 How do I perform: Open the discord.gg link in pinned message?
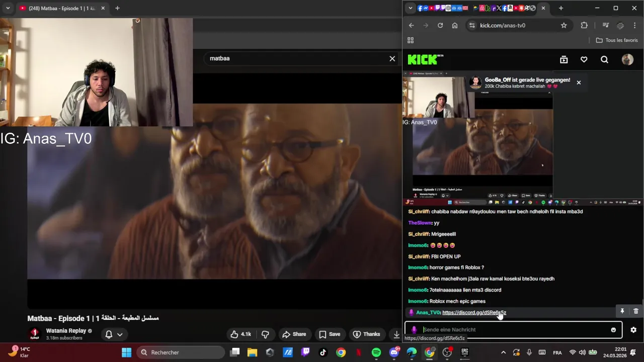pyautogui.click(x=474, y=312)
